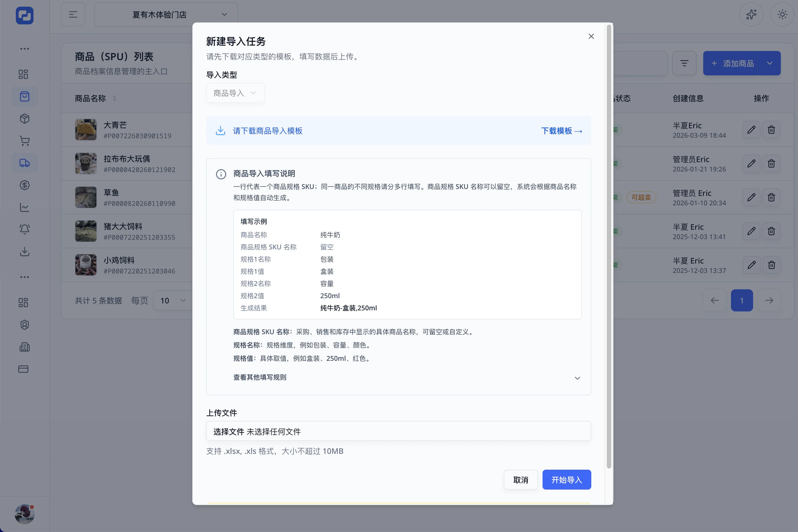The height and width of the screenshot is (532, 798).
Task: Click the filter icon next to 添加商品
Action: tap(684, 63)
